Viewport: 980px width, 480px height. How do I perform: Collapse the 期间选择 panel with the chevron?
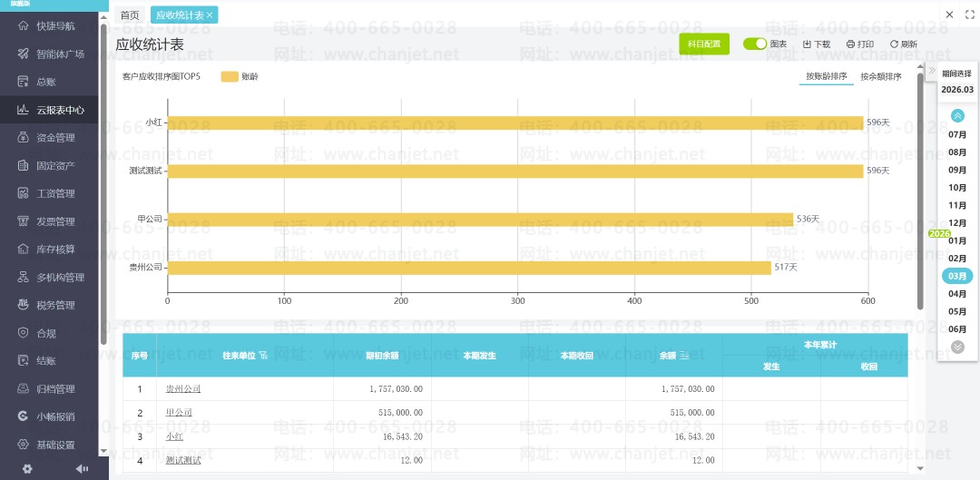pyautogui.click(x=932, y=70)
